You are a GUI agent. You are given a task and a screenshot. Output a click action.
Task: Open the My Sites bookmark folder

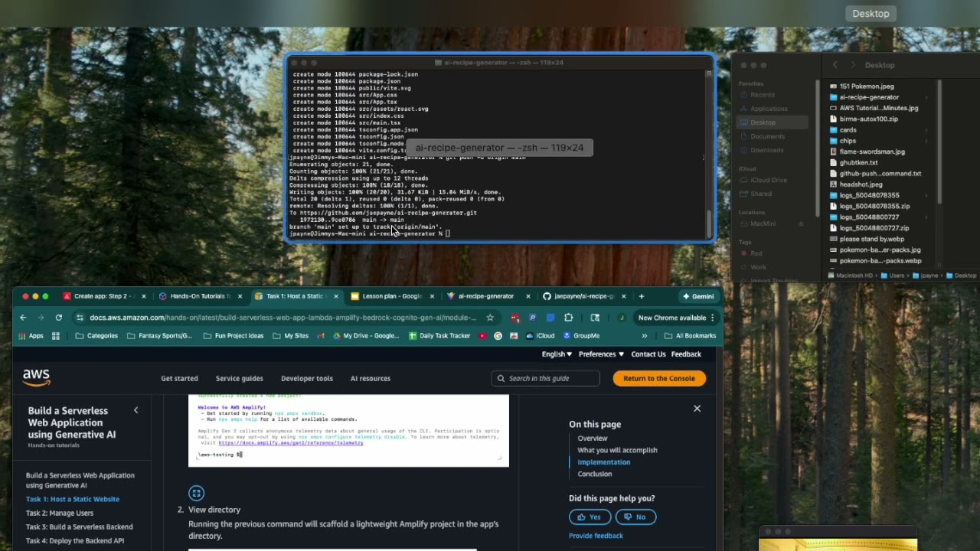point(290,336)
